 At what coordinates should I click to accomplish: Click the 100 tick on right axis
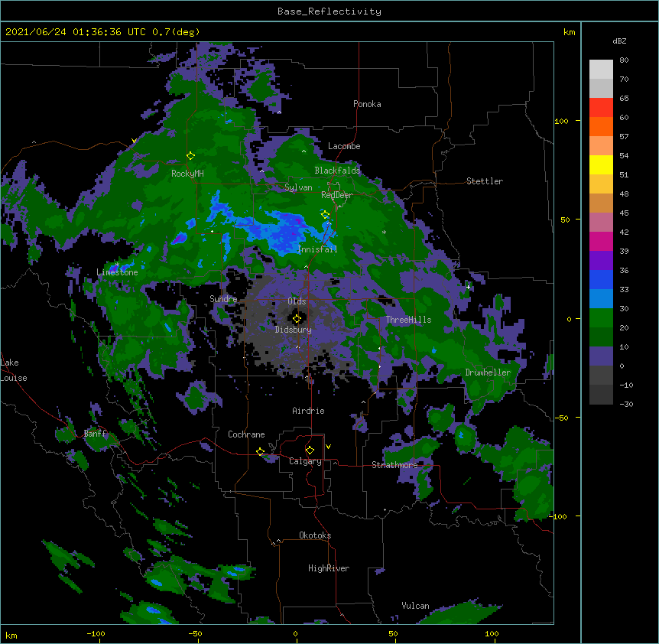[x=561, y=122]
